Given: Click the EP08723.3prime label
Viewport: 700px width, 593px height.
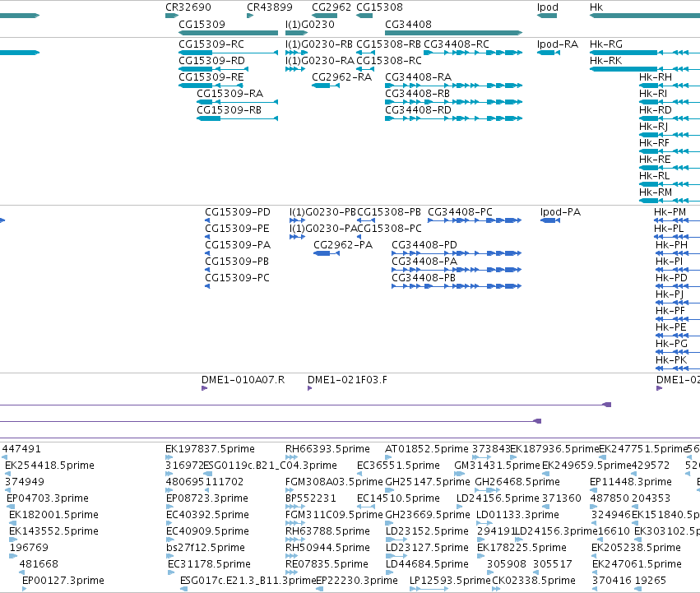Looking at the screenshot, I should tap(207, 498).
